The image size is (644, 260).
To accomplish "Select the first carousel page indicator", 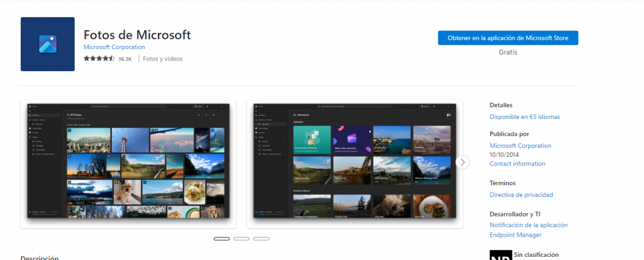I will click(222, 239).
